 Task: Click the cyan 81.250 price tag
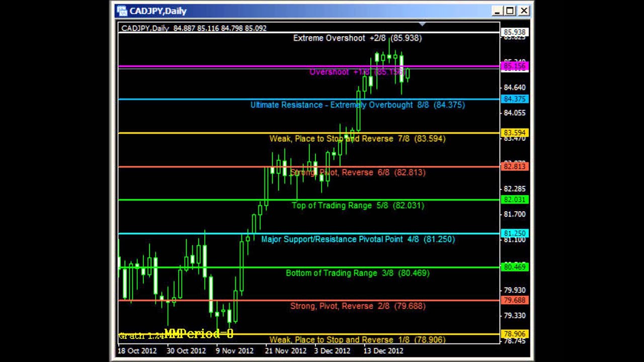pyautogui.click(x=514, y=233)
